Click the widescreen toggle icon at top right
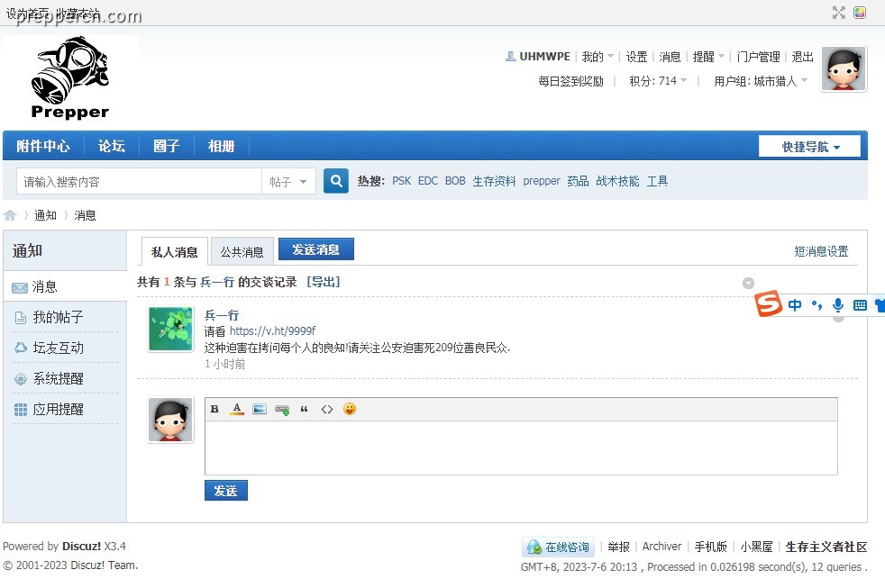Screen dimensions: 885x588 point(839,13)
